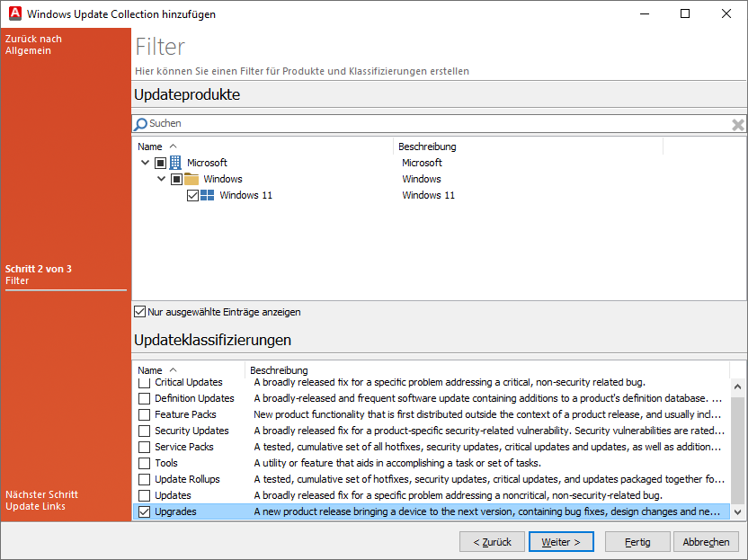Collapse the Windows tree node

tap(160, 179)
